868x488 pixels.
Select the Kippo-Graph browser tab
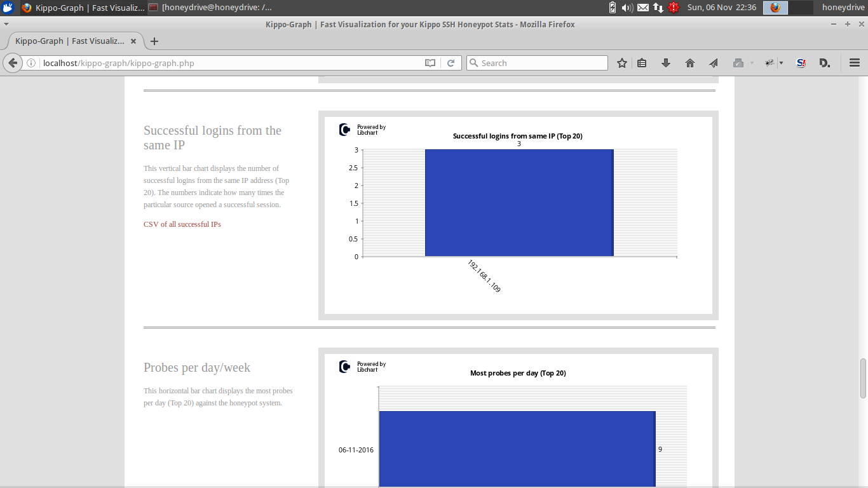pos(70,41)
